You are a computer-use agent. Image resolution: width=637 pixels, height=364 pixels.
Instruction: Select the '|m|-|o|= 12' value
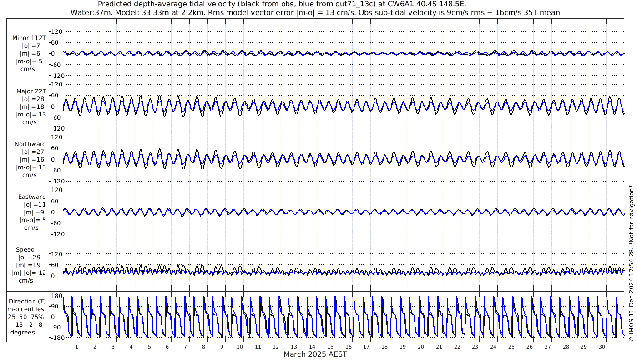click(29, 273)
